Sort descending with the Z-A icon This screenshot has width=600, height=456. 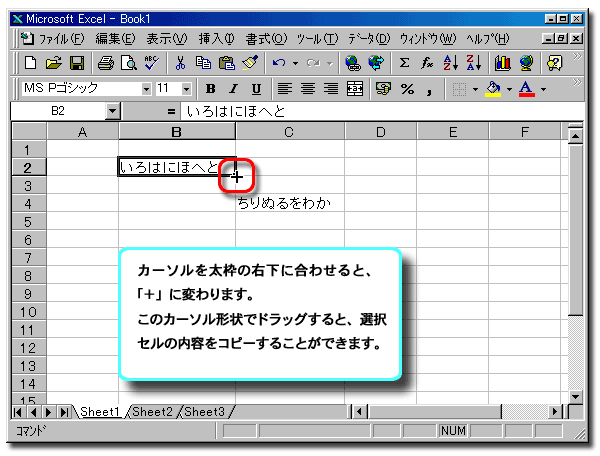pos(474,63)
